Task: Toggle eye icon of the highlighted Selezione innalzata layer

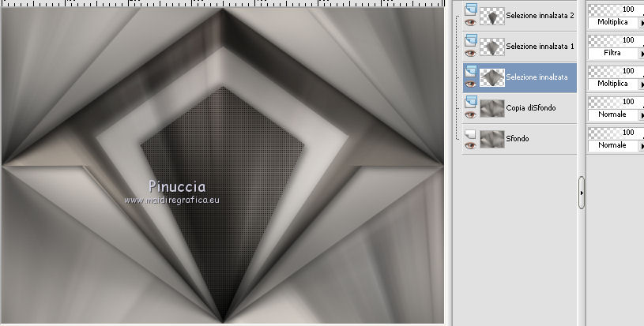Action: 470,84
